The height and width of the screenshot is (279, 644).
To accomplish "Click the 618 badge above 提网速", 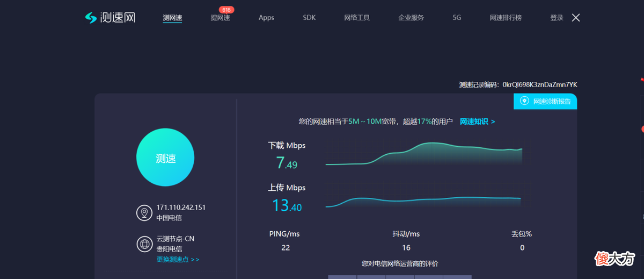I will 226,10.
